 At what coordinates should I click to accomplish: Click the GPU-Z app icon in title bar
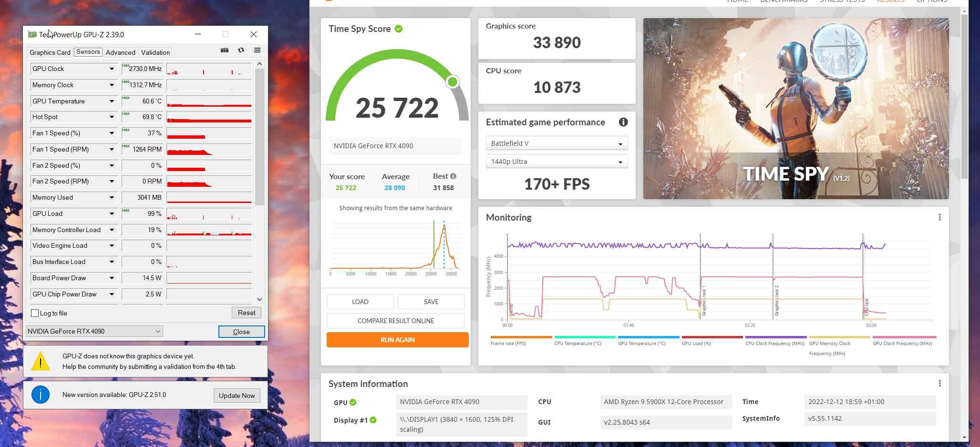[32, 34]
